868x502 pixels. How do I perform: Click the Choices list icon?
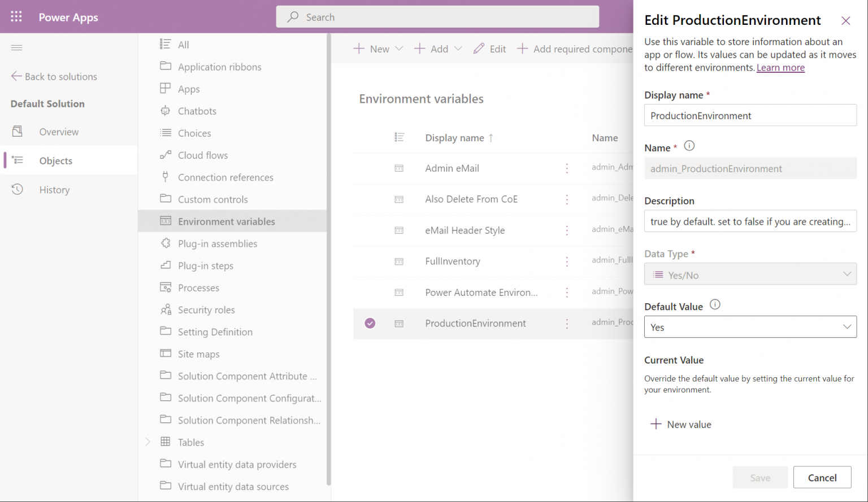166,133
